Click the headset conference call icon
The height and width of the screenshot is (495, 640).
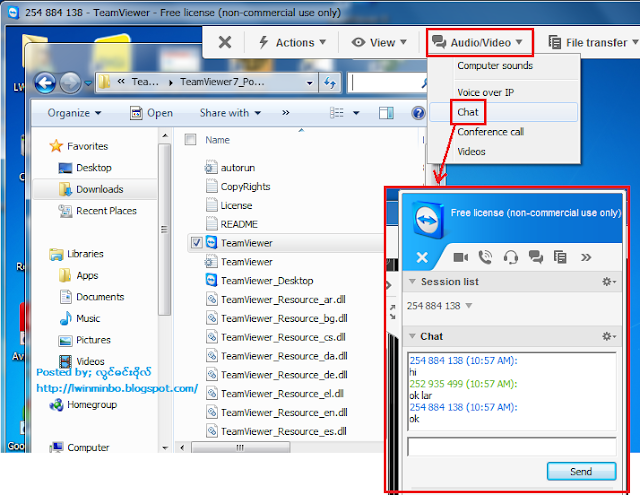click(511, 257)
